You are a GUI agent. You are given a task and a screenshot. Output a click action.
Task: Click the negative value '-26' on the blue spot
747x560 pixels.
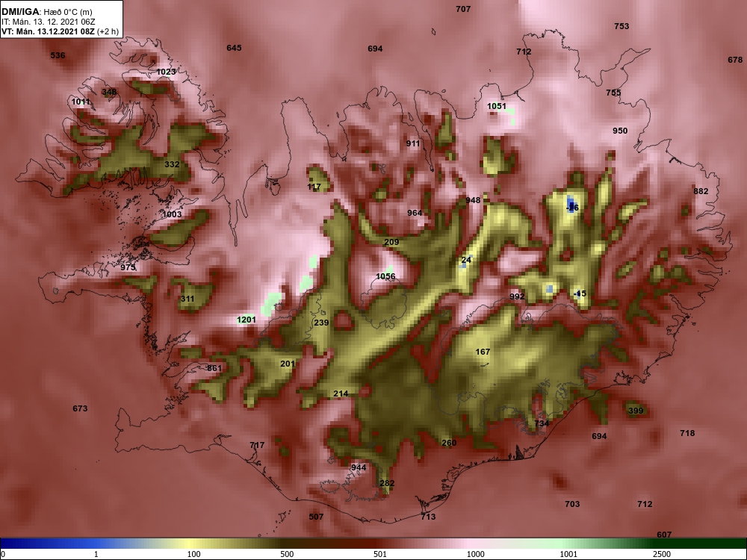click(x=572, y=208)
